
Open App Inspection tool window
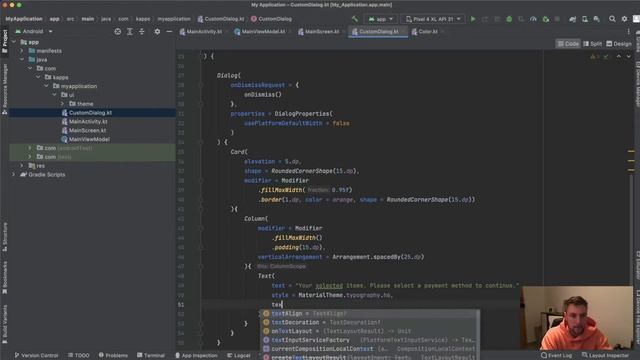pyautogui.click(x=196, y=356)
